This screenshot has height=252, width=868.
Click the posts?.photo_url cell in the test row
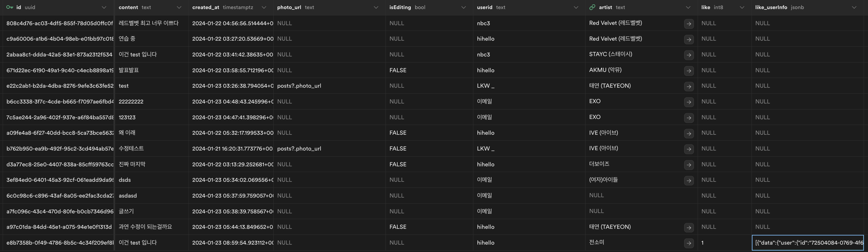point(299,86)
